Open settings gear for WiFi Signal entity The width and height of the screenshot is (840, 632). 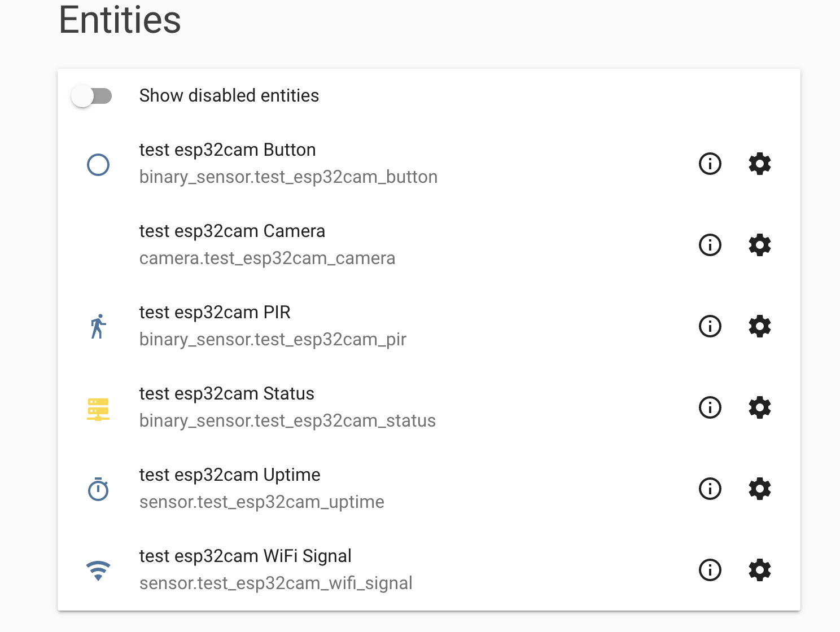(760, 570)
